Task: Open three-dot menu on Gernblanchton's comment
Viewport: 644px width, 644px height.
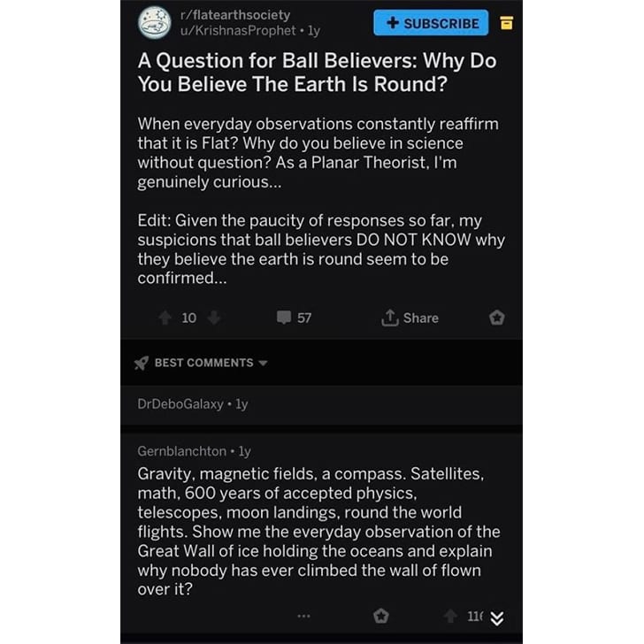Action: (303, 616)
